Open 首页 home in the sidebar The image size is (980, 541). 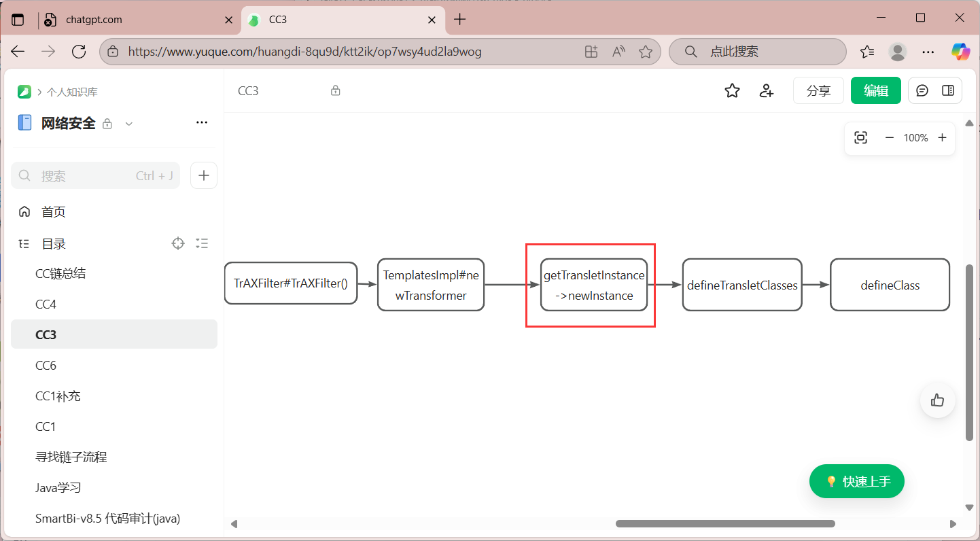click(x=54, y=212)
